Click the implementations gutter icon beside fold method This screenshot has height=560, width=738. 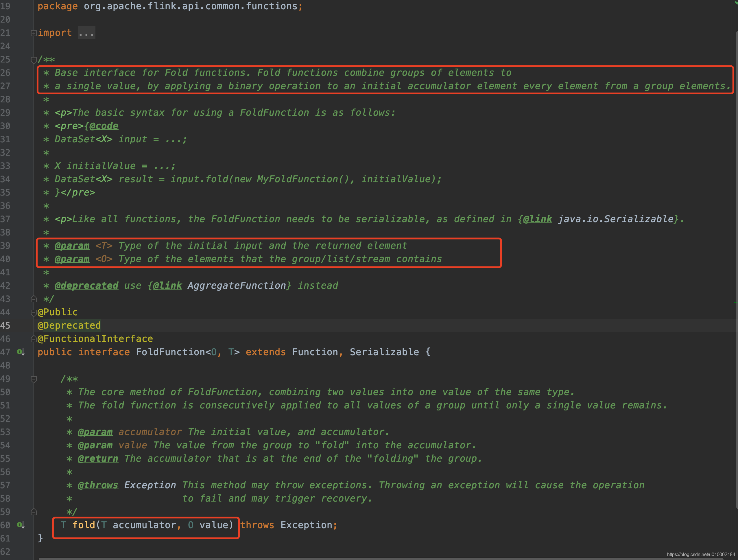21,525
